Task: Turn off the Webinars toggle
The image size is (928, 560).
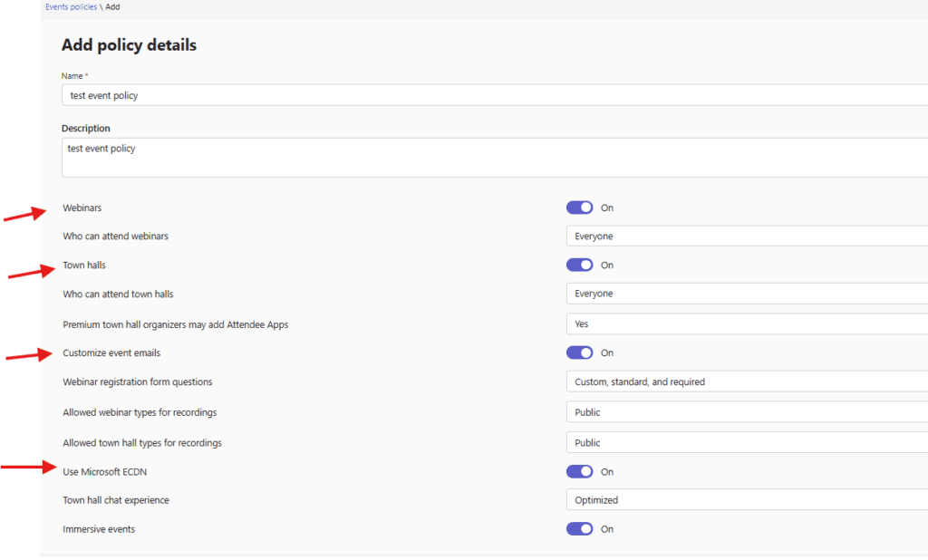Action: tap(579, 208)
